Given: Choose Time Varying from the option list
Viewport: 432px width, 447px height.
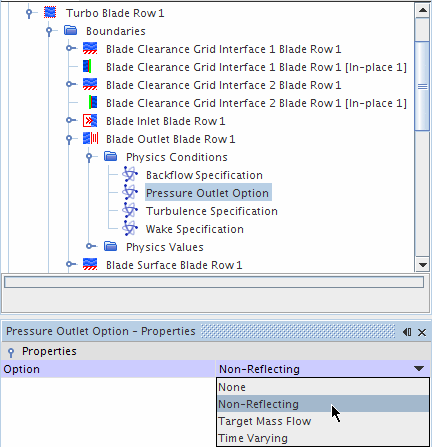Looking at the screenshot, I should point(253,438).
